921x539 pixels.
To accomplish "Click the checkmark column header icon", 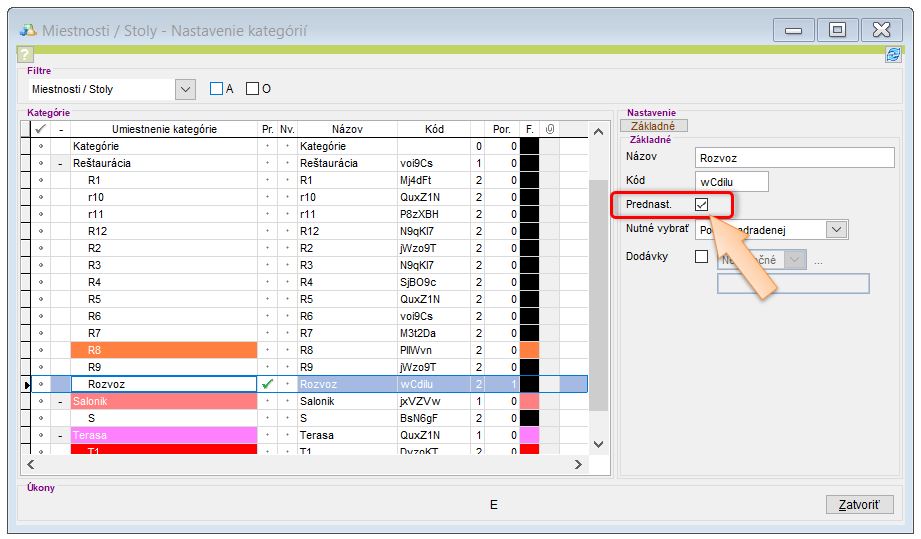I will pos(40,129).
